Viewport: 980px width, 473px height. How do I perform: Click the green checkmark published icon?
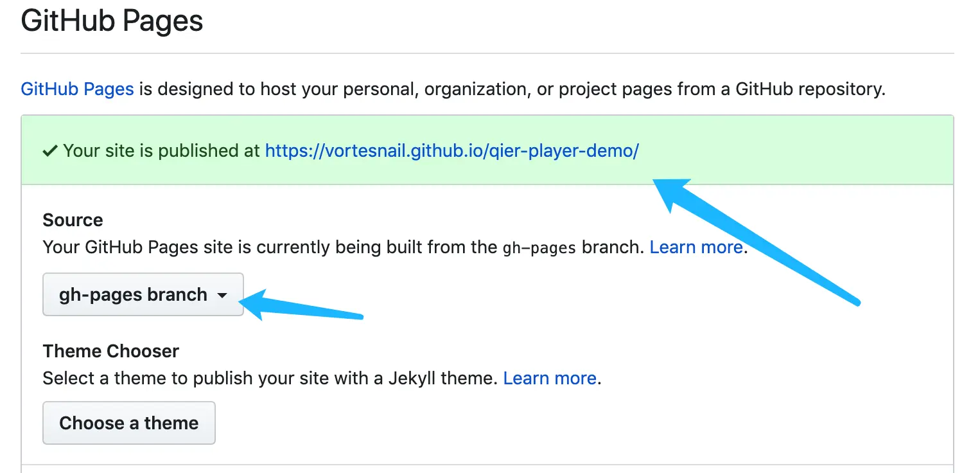click(50, 151)
